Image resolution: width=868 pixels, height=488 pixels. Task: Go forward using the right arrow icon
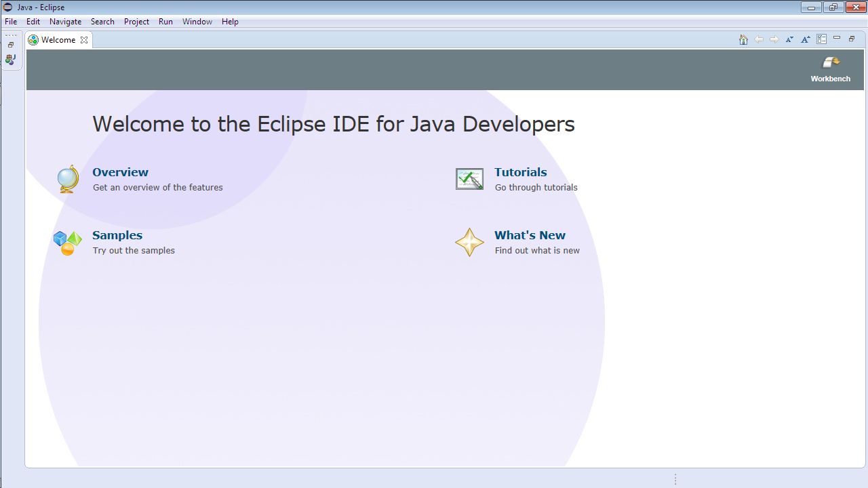tap(774, 39)
